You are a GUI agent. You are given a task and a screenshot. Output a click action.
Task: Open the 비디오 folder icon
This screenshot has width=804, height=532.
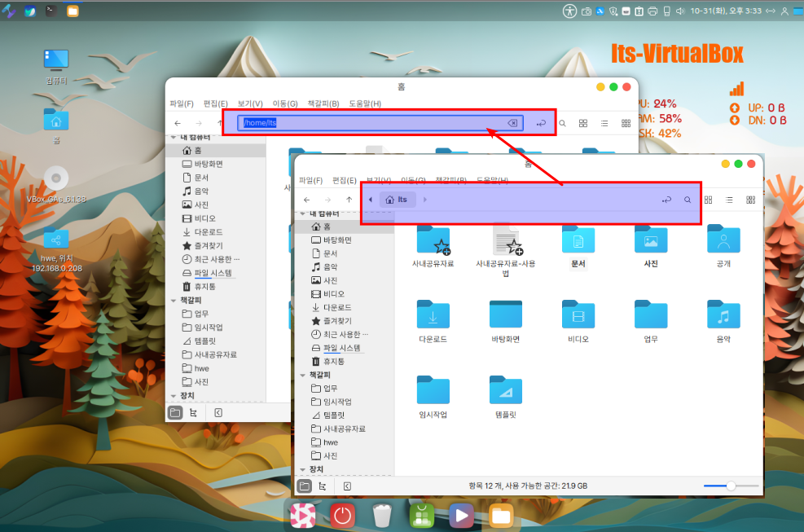[578, 315]
